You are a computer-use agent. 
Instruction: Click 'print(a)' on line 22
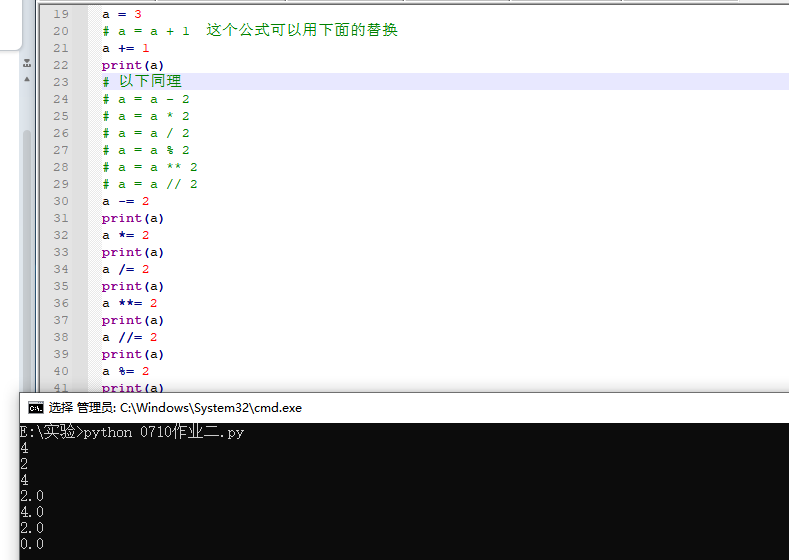pos(133,65)
